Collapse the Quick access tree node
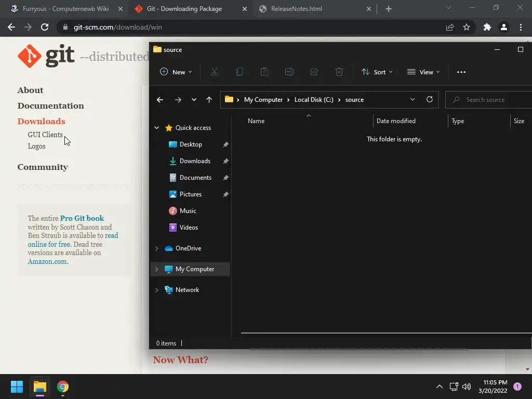Screen dimensions: 532x399 point(156,128)
